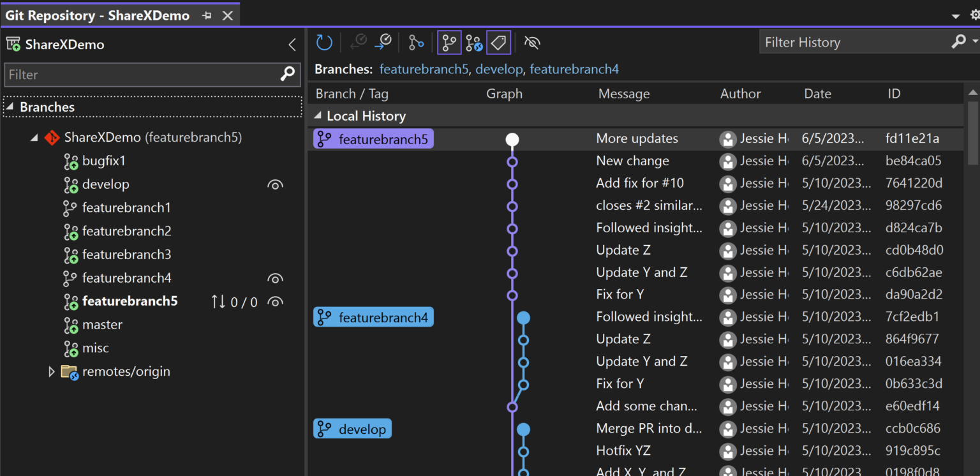980x476 pixels.
Task: Toggle visibility eye beside featurebranch5
Action: 275,301
